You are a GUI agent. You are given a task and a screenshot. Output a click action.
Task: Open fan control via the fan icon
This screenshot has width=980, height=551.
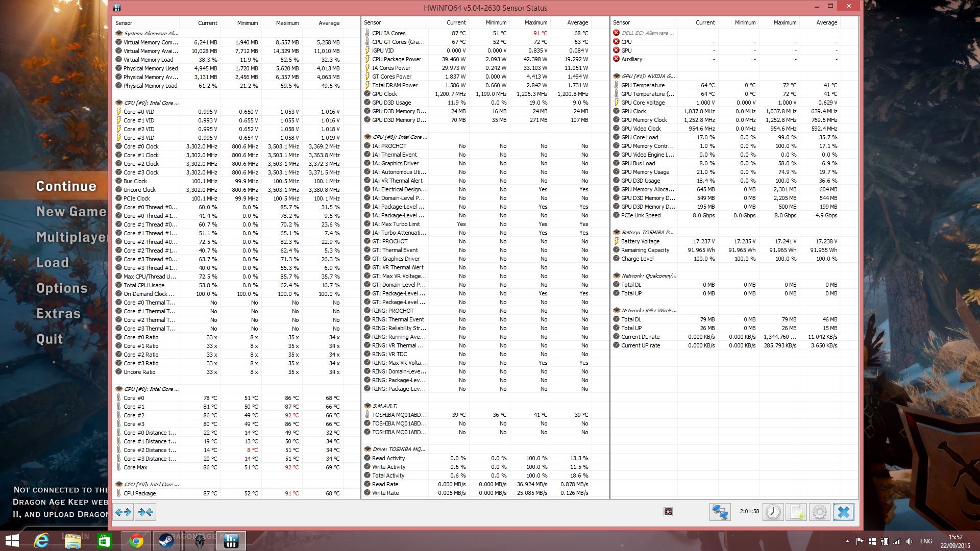[668, 512]
